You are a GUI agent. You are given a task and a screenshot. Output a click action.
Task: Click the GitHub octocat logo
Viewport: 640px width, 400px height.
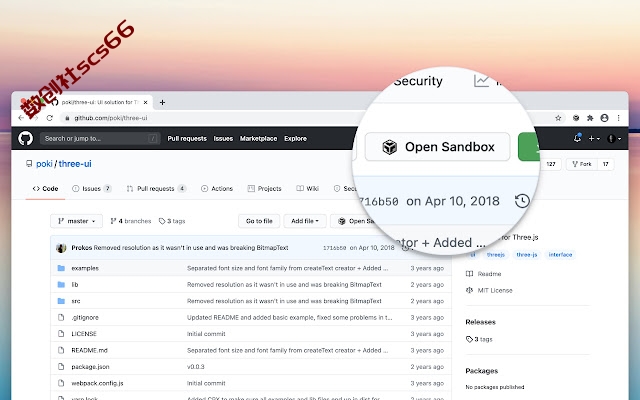[25, 138]
